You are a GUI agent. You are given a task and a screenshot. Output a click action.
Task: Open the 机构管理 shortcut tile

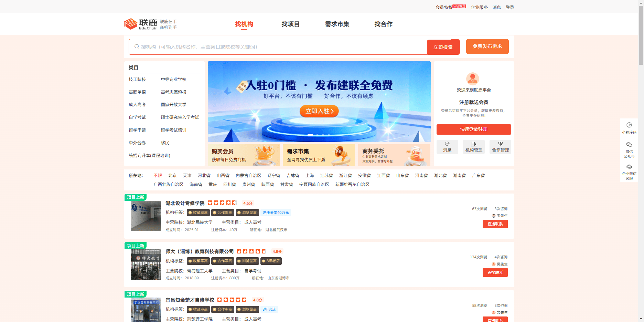[x=474, y=147]
